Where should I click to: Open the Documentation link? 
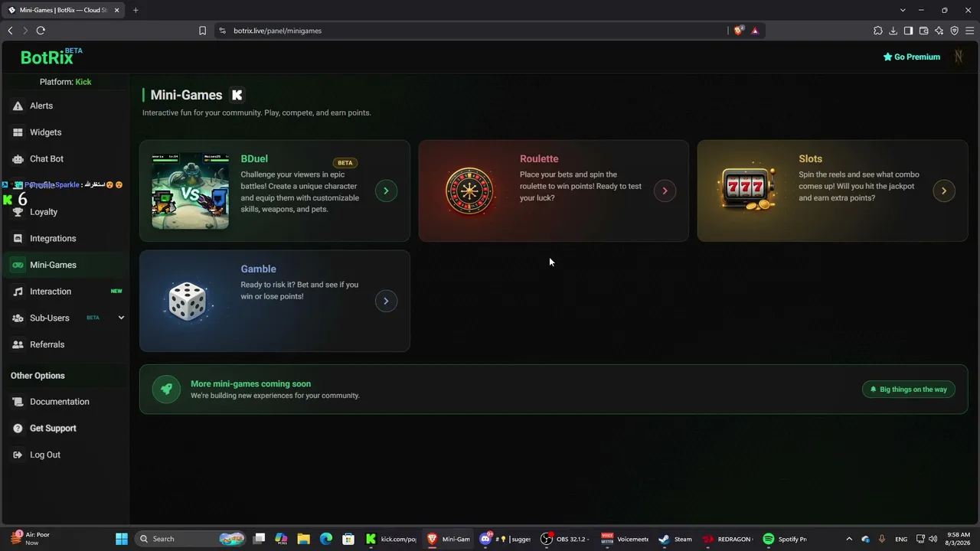click(66, 402)
